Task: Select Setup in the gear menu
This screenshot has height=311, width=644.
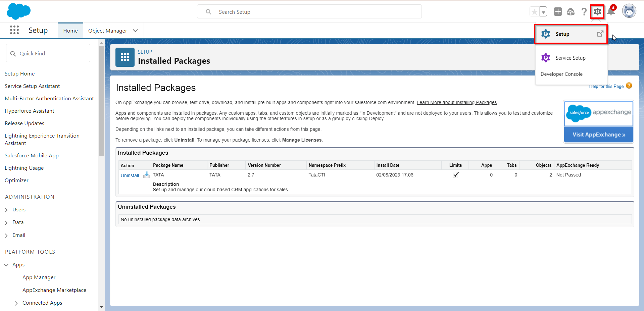Action: (x=571, y=34)
